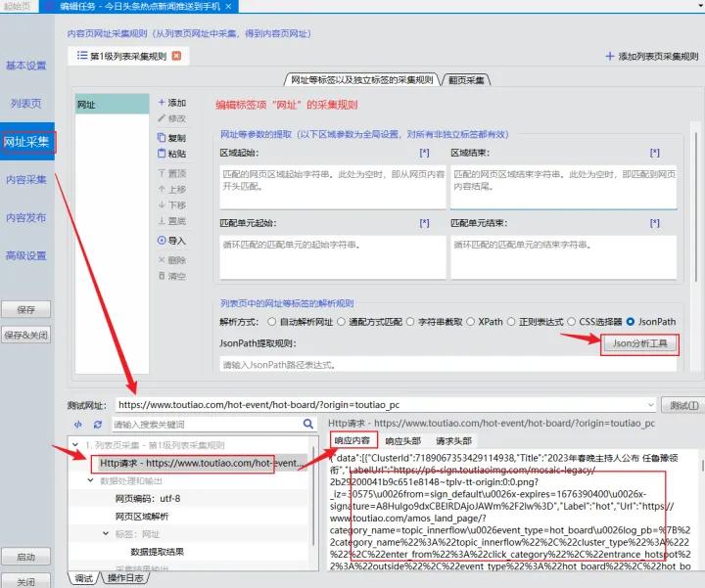Open the 测试网址 dropdown arrow
This screenshot has width=705, height=588.
(650, 405)
